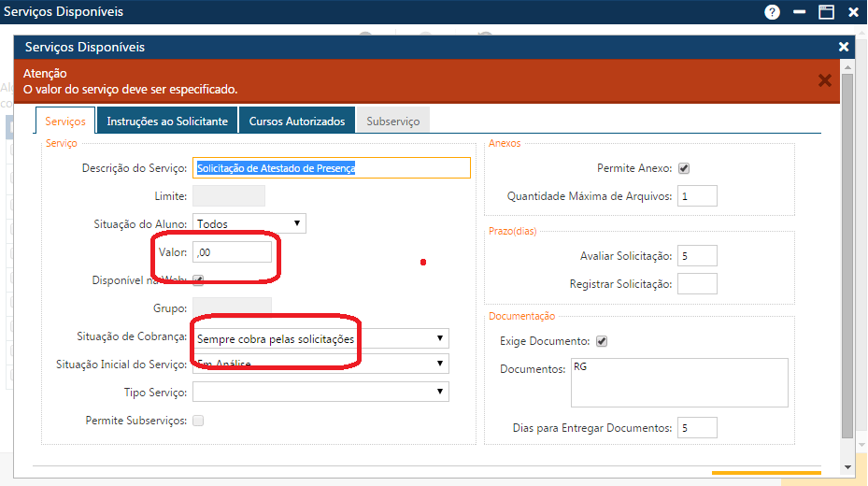Toggle the Disponível na Web checkbox
This screenshot has width=868, height=486.
pyautogui.click(x=197, y=279)
